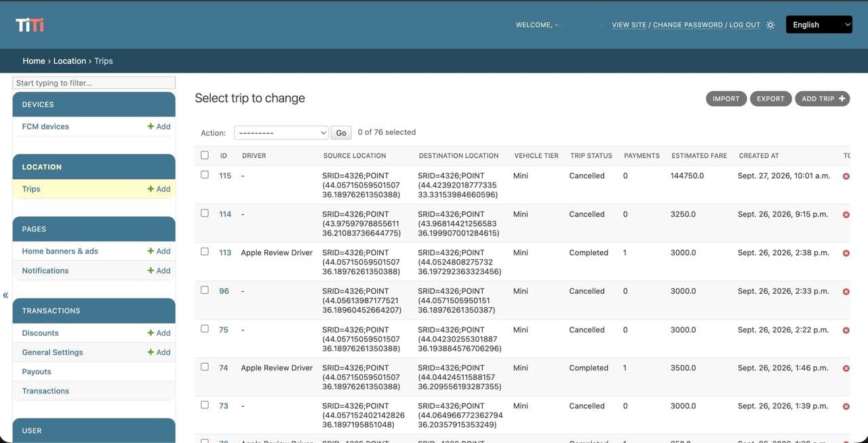Image resolution: width=868 pixels, height=443 pixels.
Task: Select the checkbox for trip 75
Action: (205, 328)
